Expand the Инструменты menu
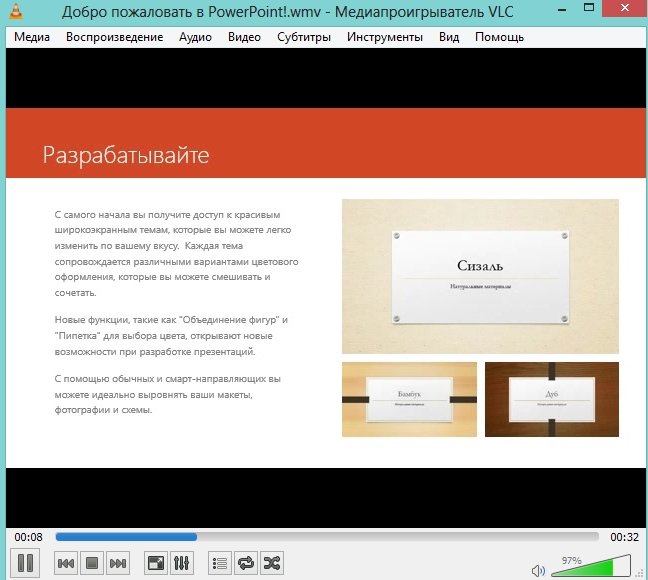 [385, 37]
